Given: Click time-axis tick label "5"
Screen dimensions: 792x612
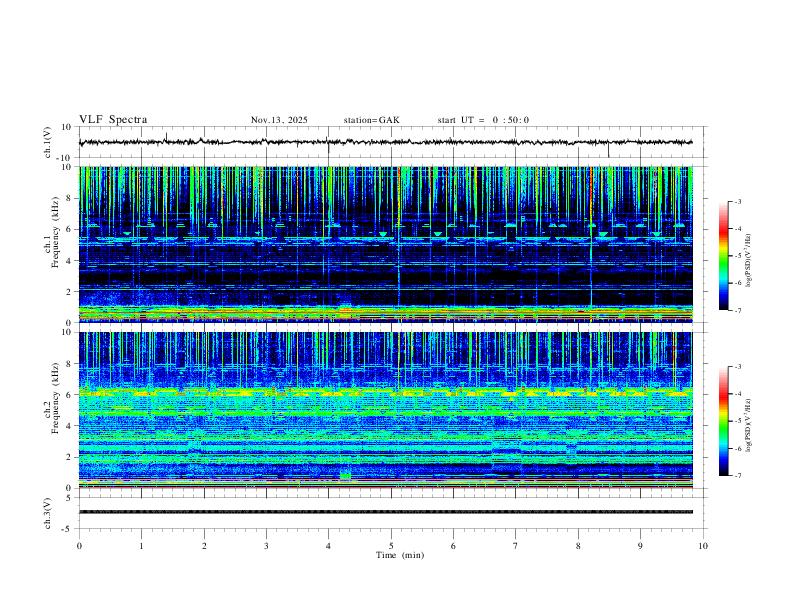Looking at the screenshot, I should [391, 546].
